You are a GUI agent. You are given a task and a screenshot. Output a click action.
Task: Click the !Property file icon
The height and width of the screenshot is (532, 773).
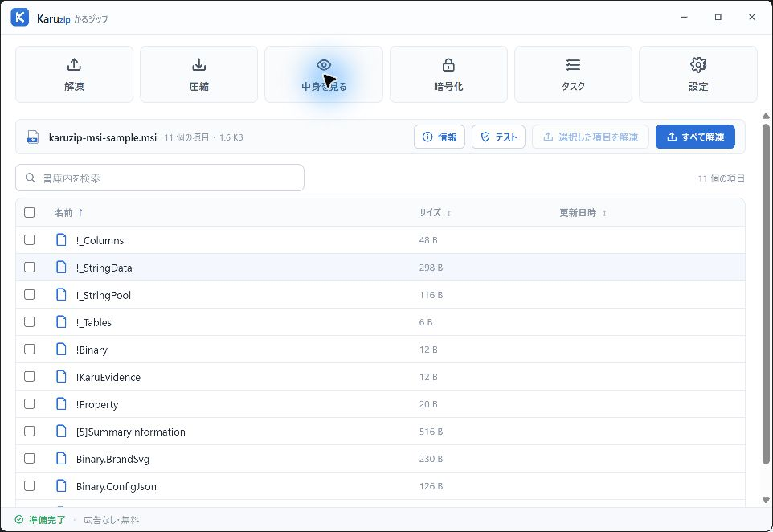tap(61, 403)
